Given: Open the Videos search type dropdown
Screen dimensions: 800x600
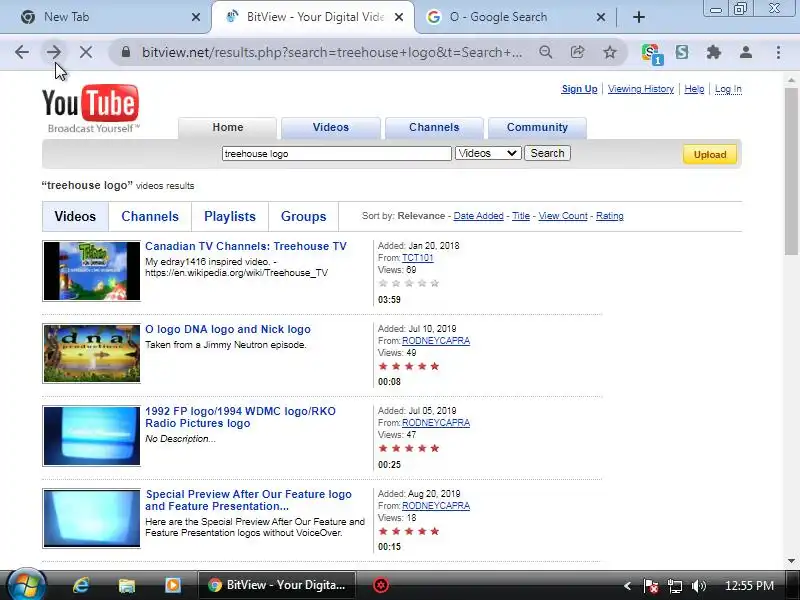Looking at the screenshot, I should point(488,153).
